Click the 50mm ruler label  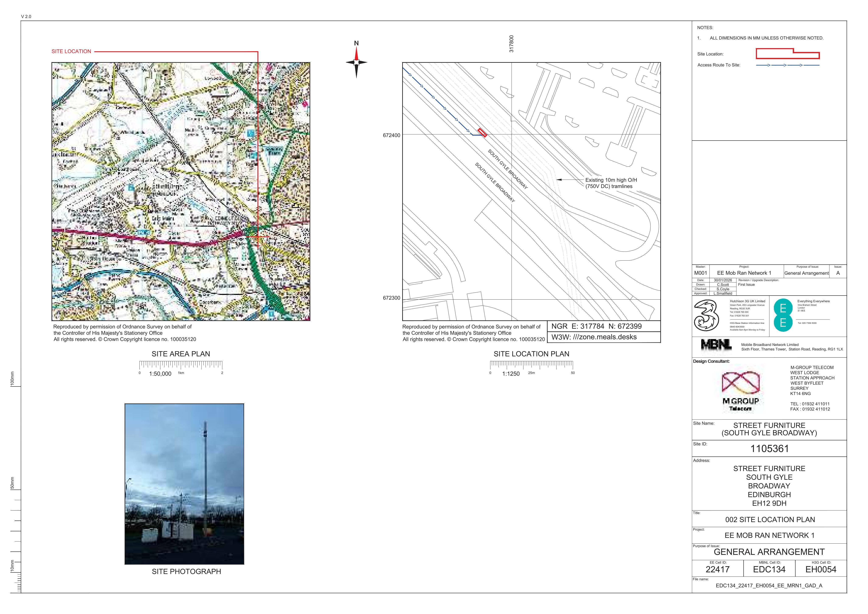tap(13, 483)
